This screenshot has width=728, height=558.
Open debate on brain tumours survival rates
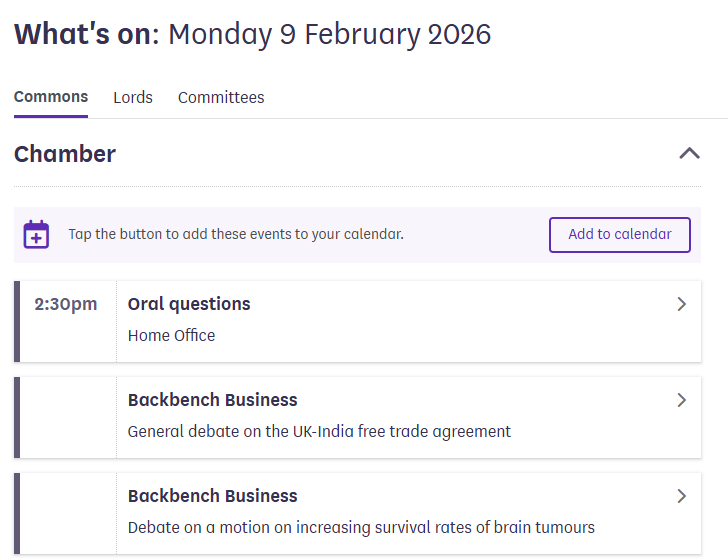361,528
